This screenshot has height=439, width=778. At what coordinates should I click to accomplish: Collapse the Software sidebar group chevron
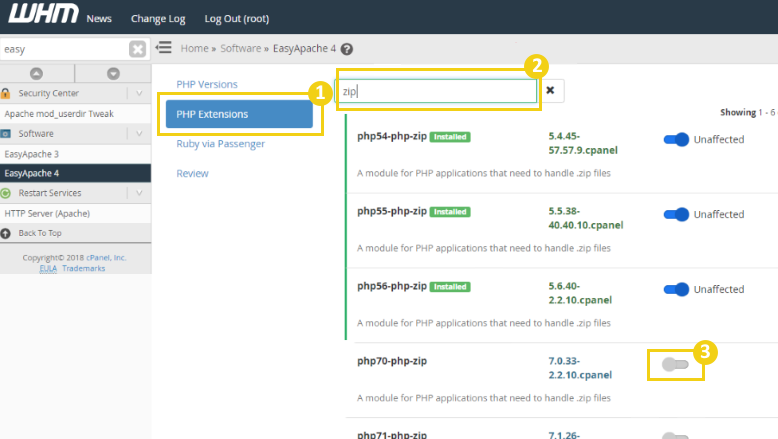139,133
